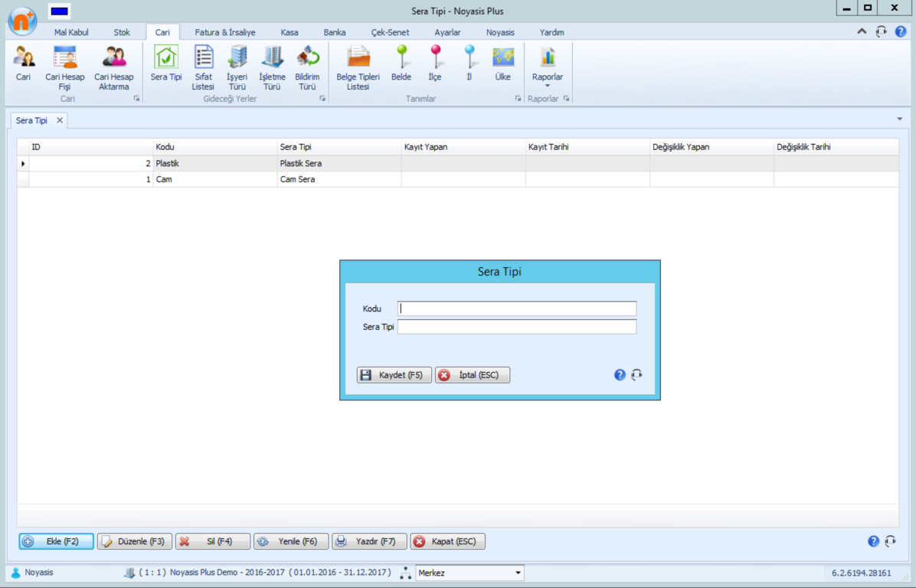Click the blue quick access icon
The height and width of the screenshot is (588, 916).
pyautogui.click(x=59, y=11)
